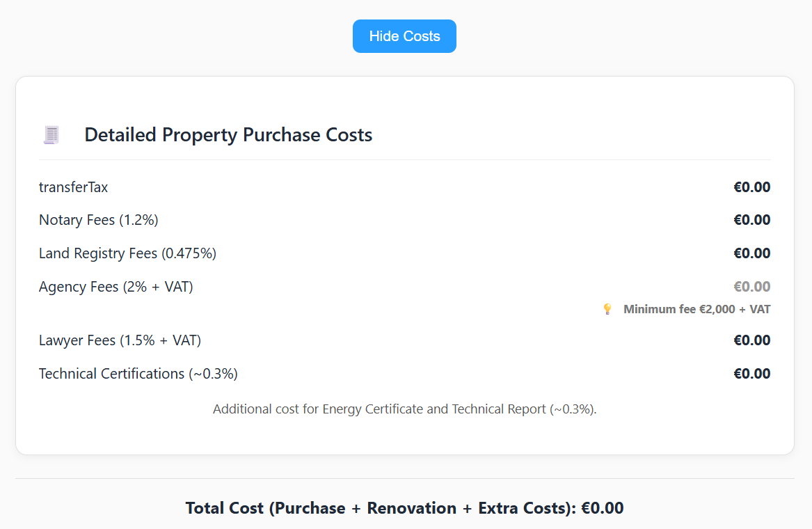The height and width of the screenshot is (529, 812).
Task: Click the Notary Fees (1.2%) row label
Action: pos(98,220)
